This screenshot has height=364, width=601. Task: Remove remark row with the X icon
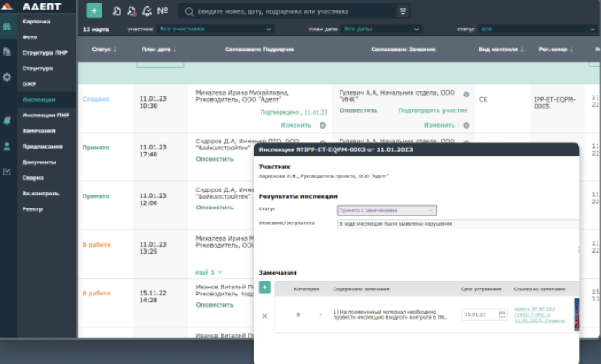click(265, 316)
